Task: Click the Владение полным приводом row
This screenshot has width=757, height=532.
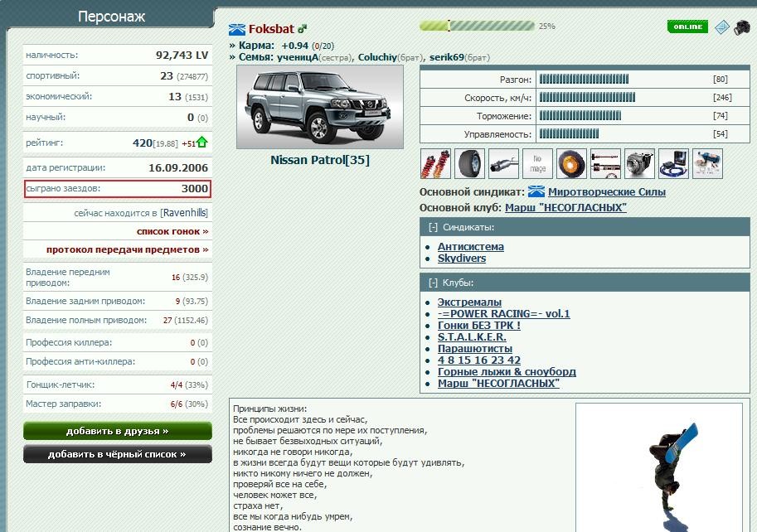Action: (117, 320)
